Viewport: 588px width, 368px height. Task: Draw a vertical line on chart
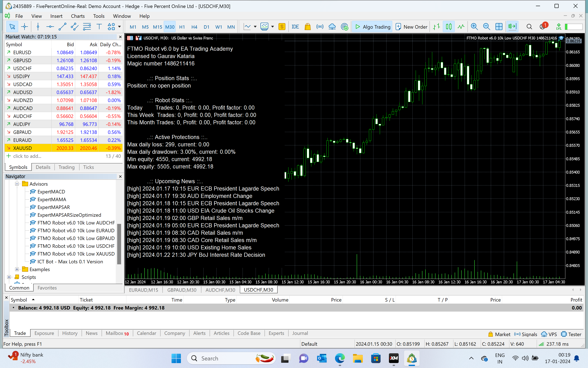point(38,27)
